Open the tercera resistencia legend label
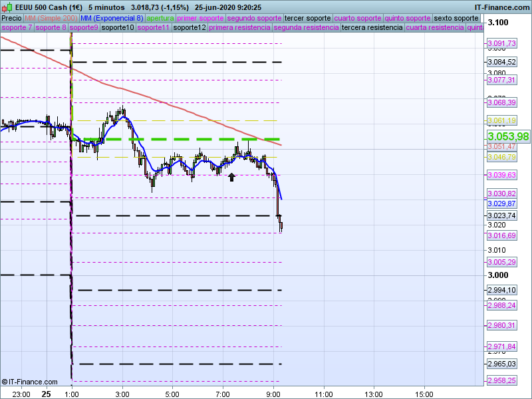The image size is (532, 399). 372,27
